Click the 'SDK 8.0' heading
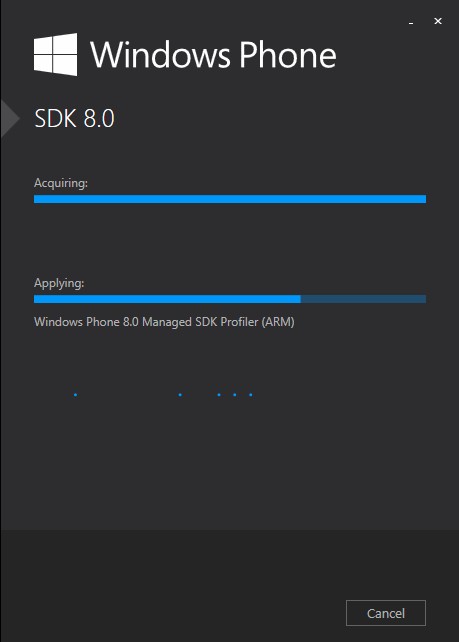Screen dimensions: 459x642 tap(74, 119)
